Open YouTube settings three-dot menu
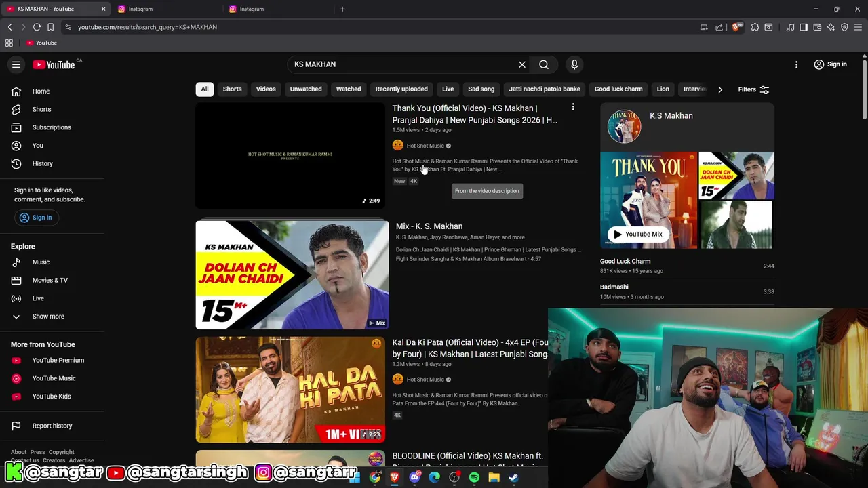Viewport: 868px width, 488px height. coord(796,64)
